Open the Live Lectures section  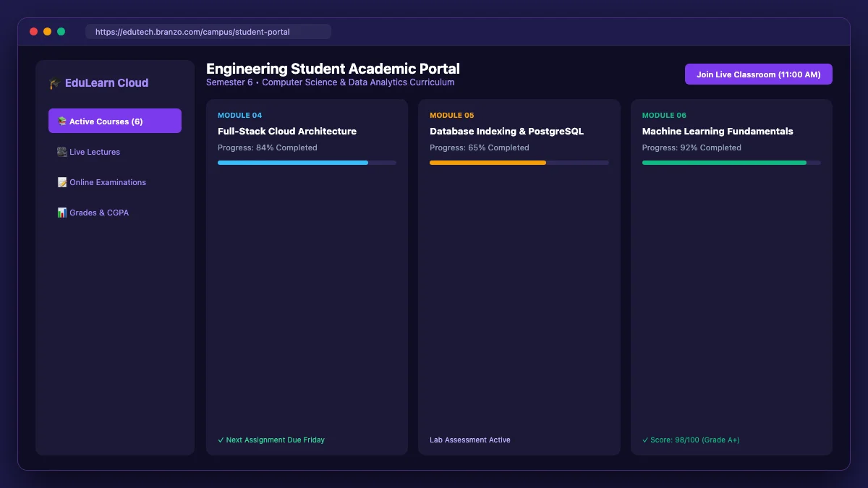click(115, 152)
